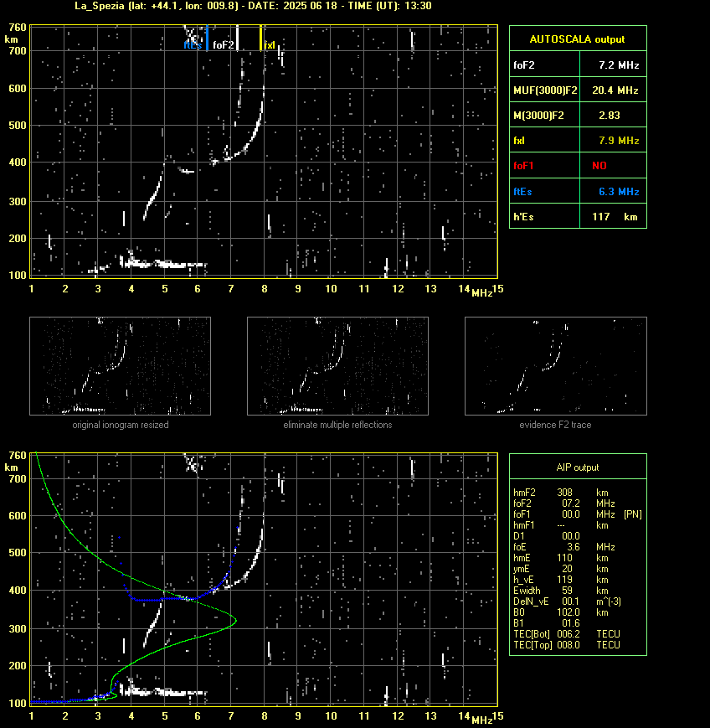Click the La_Spezia station header title line
The width and height of the screenshot is (710, 728).
click(254, 6)
